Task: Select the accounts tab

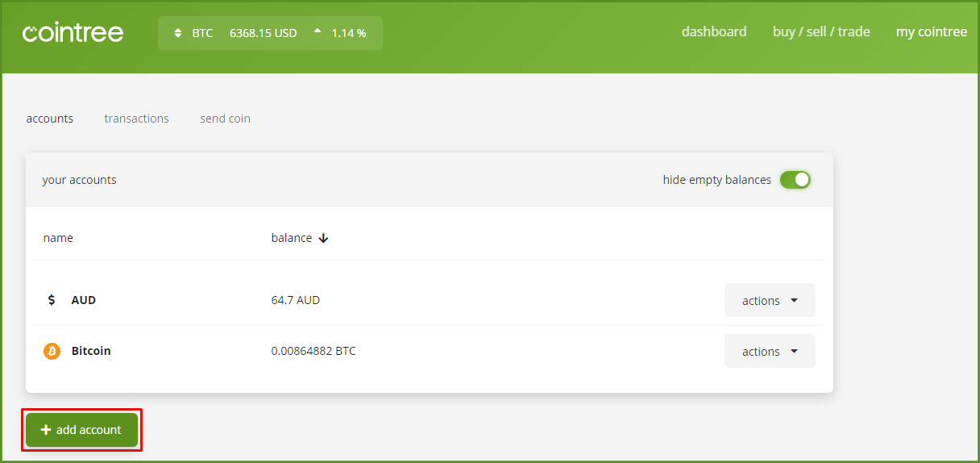Action: (x=50, y=119)
